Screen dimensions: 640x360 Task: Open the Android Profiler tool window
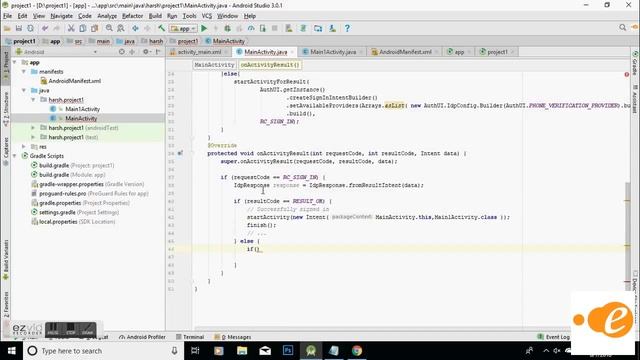point(142,337)
